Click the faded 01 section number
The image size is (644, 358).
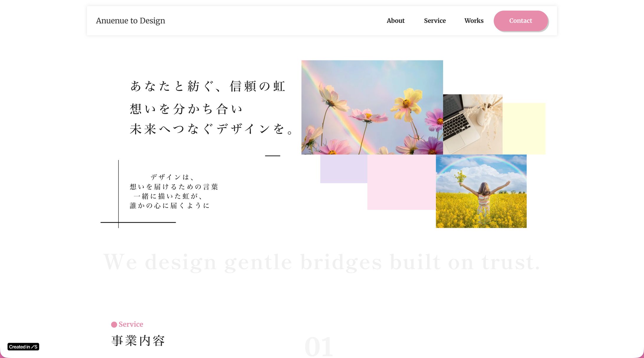coord(318,346)
